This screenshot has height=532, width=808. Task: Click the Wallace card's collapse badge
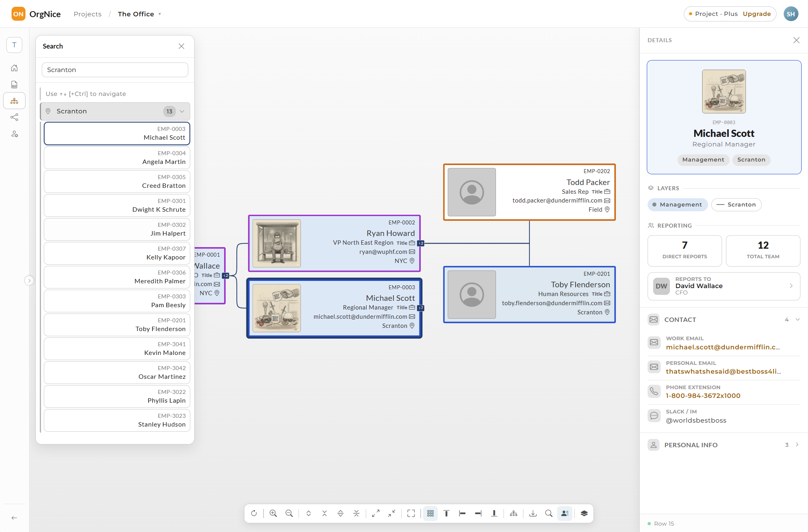(x=226, y=275)
